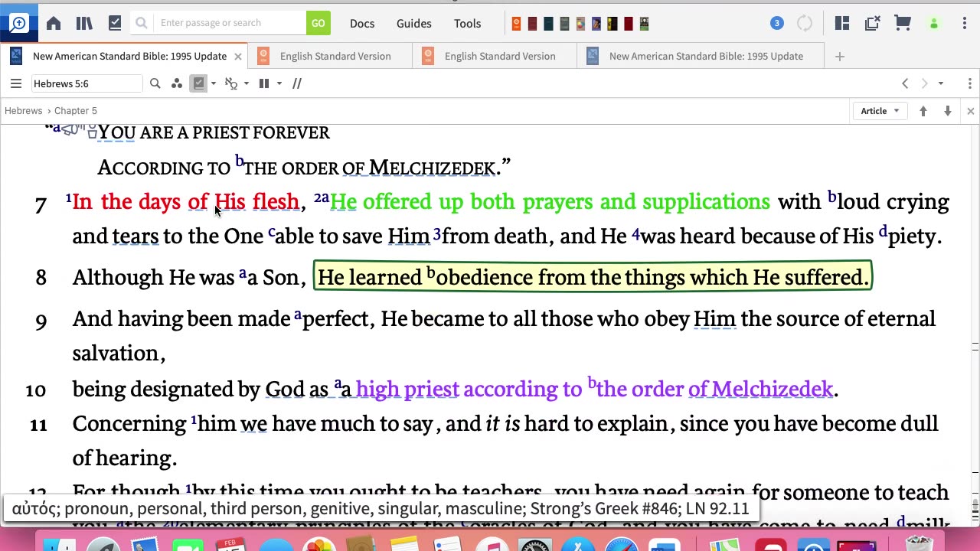Image resolution: width=980 pixels, height=551 pixels.
Task: Go forward with the right chevron
Action: (924, 83)
